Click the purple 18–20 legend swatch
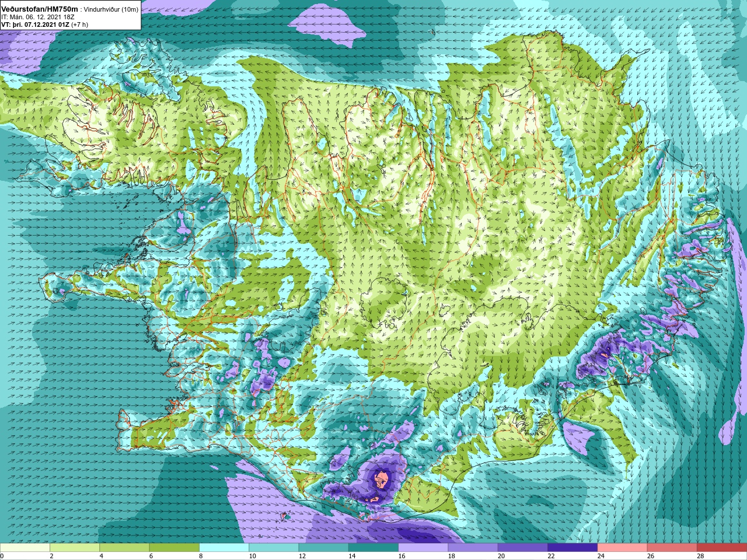This screenshot has width=747, height=560. pyautogui.click(x=473, y=548)
